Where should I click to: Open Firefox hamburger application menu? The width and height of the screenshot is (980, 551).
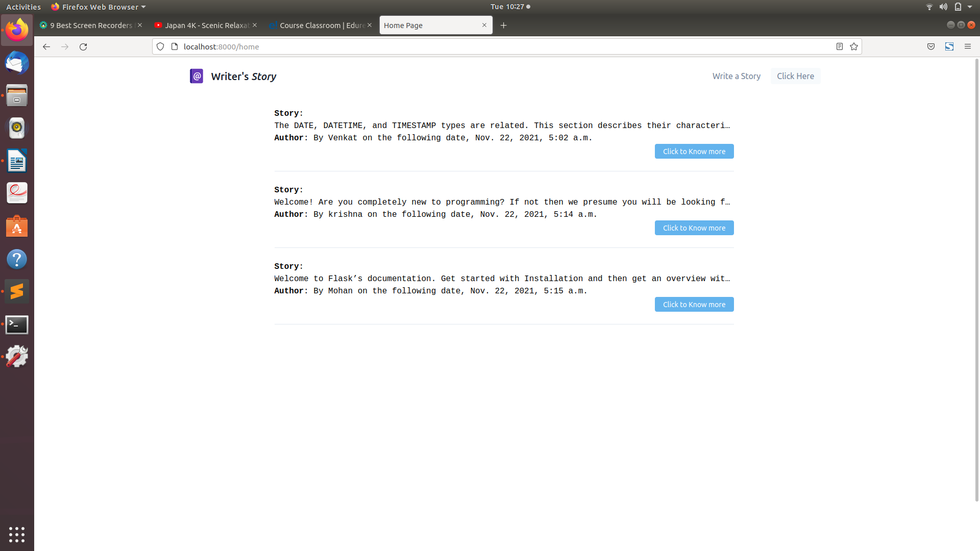968,46
